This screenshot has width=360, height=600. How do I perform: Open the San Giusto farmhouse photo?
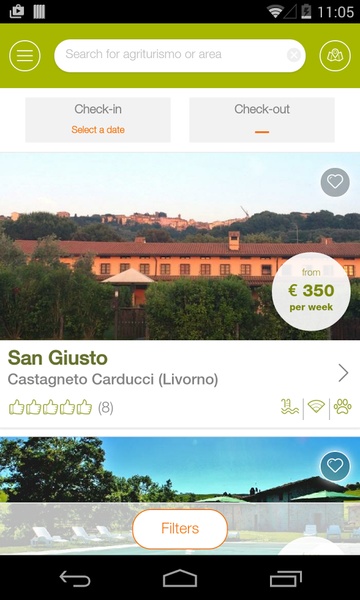[x=180, y=246]
